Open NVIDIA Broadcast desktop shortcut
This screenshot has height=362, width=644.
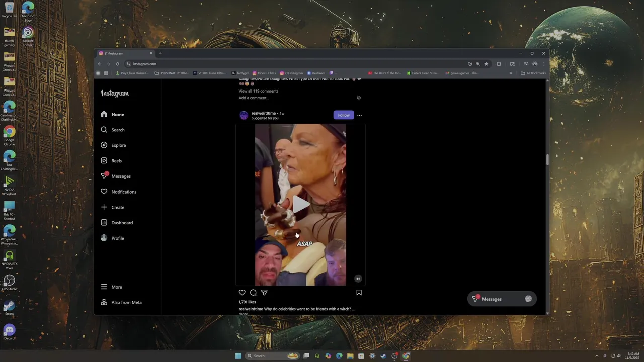point(9,185)
